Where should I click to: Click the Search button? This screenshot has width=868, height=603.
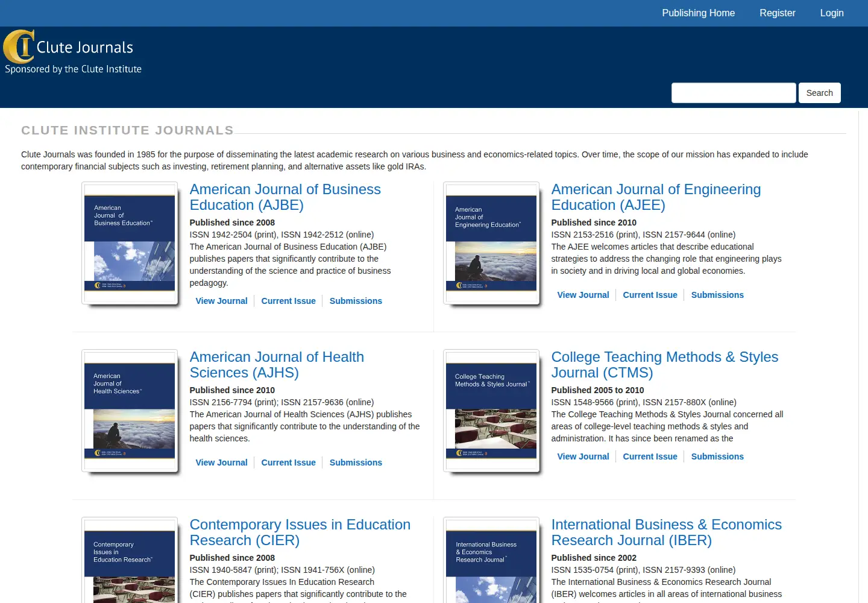coord(819,93)
